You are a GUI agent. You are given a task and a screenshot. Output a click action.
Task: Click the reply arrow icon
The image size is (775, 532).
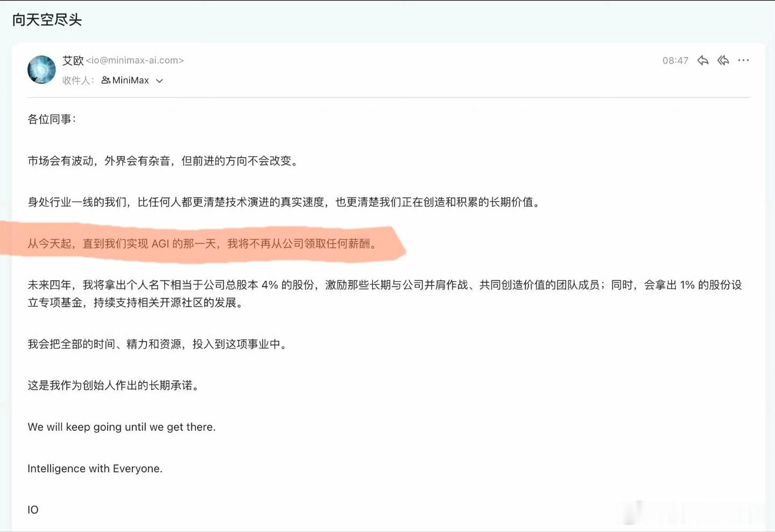(703, 60)
